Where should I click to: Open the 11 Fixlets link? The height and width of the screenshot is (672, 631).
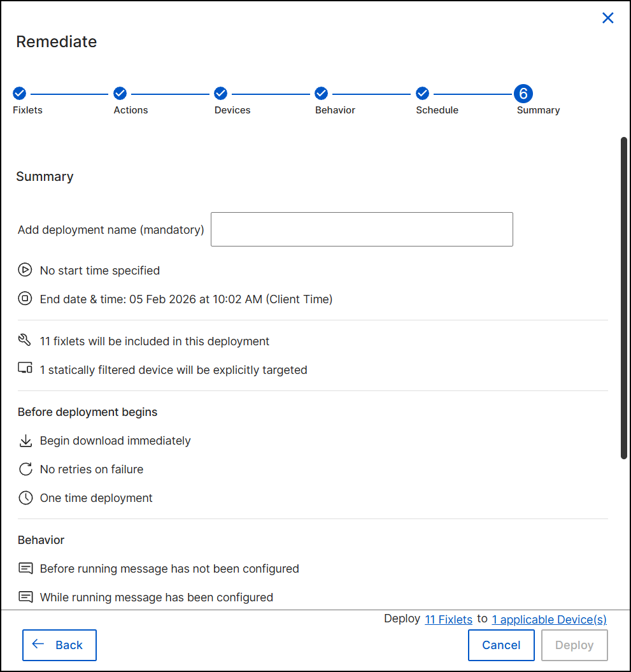pyautogui.click(x=448, y=619)
